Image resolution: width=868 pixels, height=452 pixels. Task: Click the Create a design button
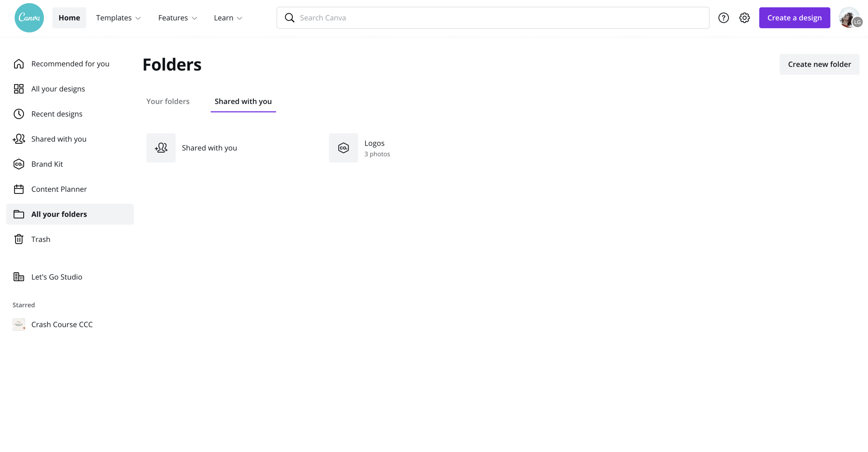(x=794, y=18)
